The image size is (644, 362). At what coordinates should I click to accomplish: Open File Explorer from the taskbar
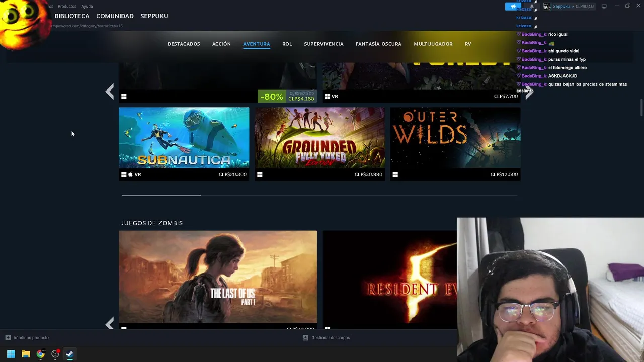(x=26, y=354)
